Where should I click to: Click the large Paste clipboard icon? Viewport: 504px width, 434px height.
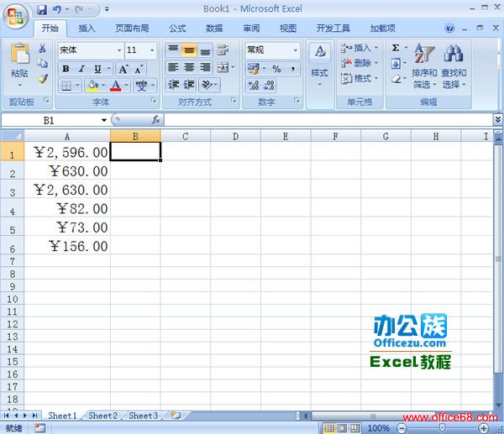coord(19,53)
